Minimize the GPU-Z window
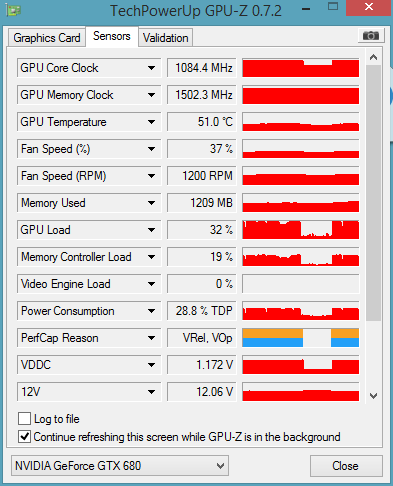The width and height of the screenshot is (393, 486). pyautogui.click(x=306, y=10)
